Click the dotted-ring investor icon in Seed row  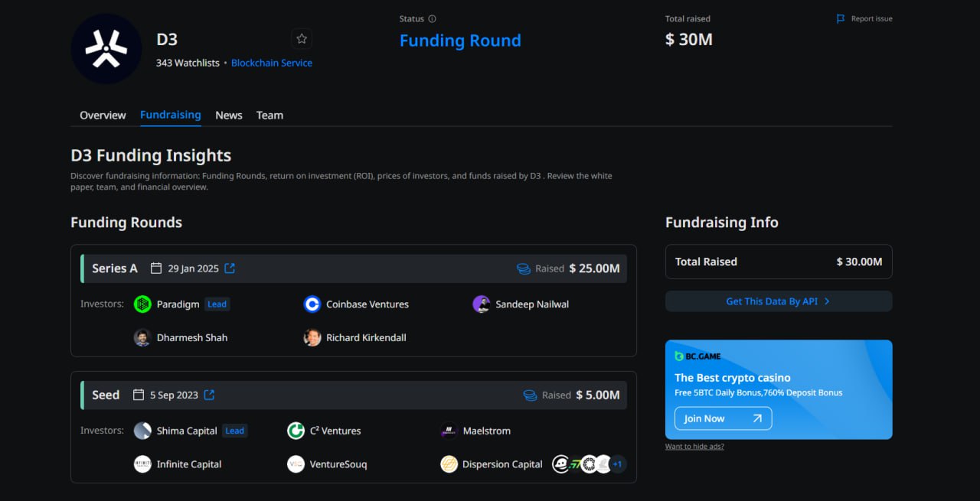click(589, 464)
